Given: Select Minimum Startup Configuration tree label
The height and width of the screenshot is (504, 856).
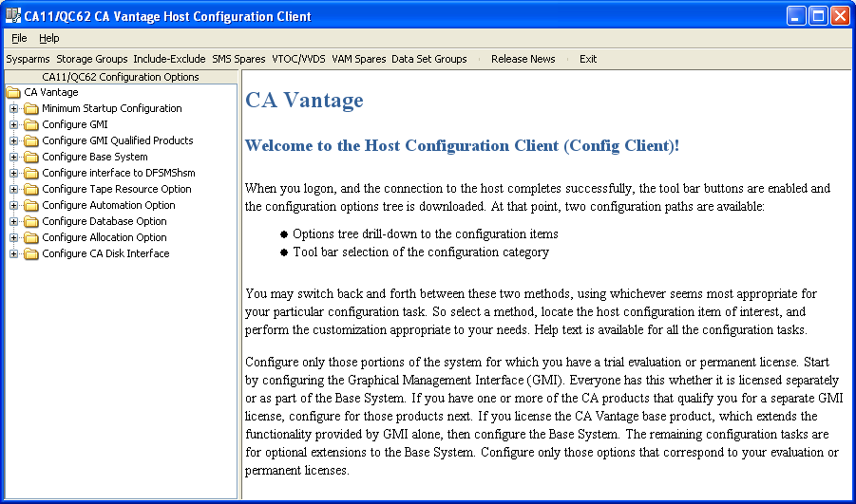Looking at the screenshot, I should point(112,108).
